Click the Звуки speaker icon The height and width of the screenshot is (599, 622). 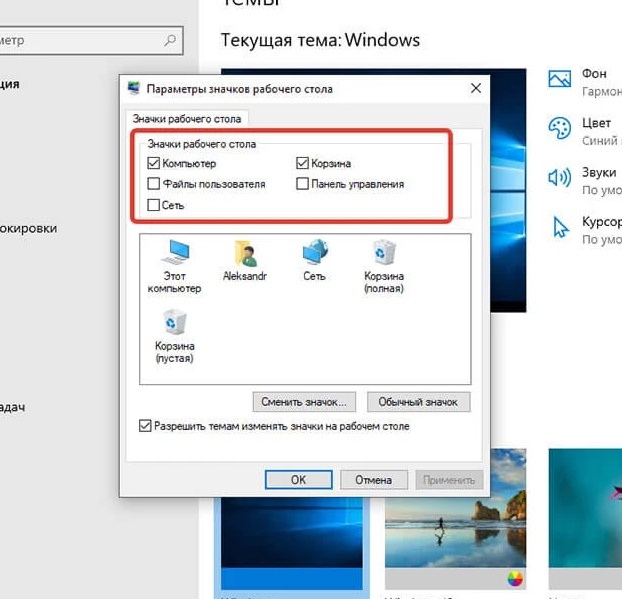560,178
